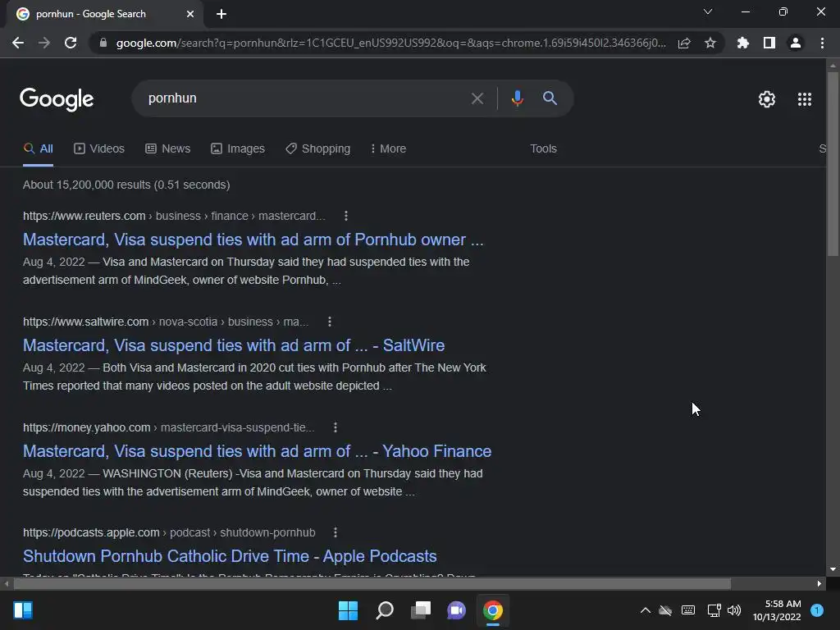Screen dimensions: 840x630
Task: Open options for Apple Podcasts result
Action: tap(336, 532)
